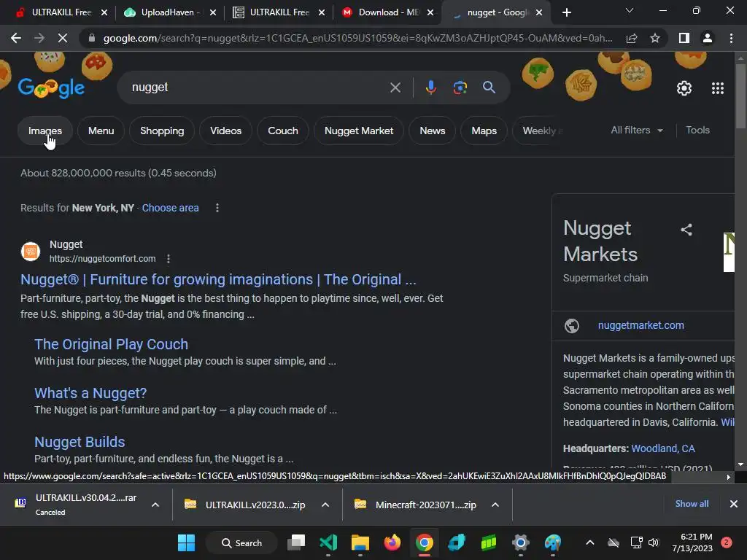The width and height of the screenshot is (747, 560).
Task: Close the nugget Google tab
Action: point(539,12)
